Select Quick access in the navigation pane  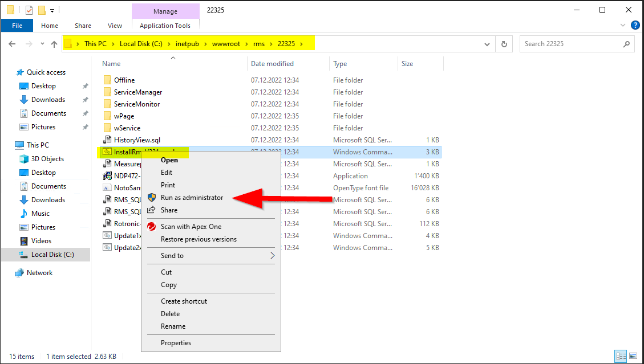pyautogui.click(x=46, y=72)
